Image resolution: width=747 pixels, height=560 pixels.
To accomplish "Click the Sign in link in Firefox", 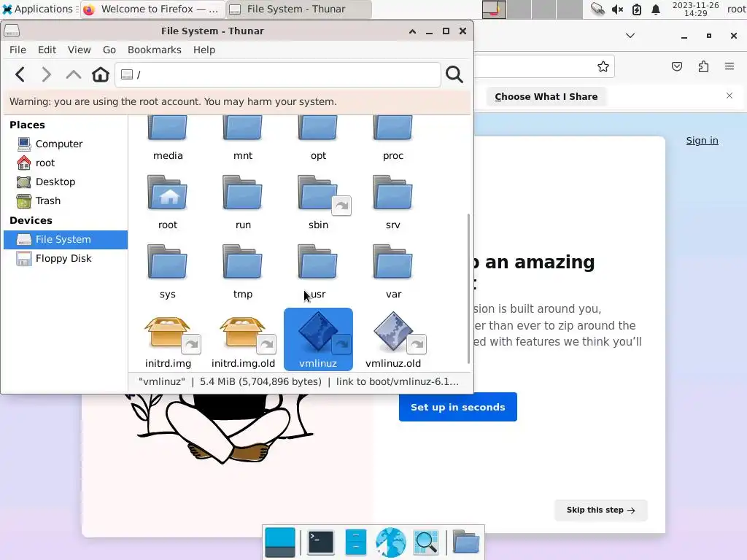I will click(702, 141).
